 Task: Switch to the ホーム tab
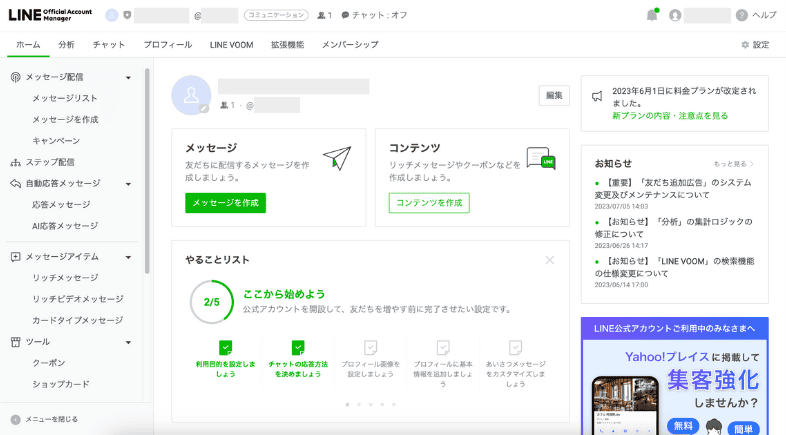pos(28,45)
